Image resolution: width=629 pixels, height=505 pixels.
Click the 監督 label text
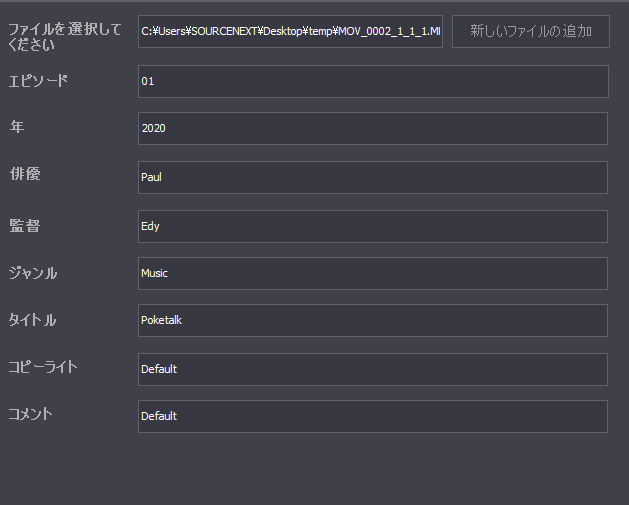(x=24, y=225)
